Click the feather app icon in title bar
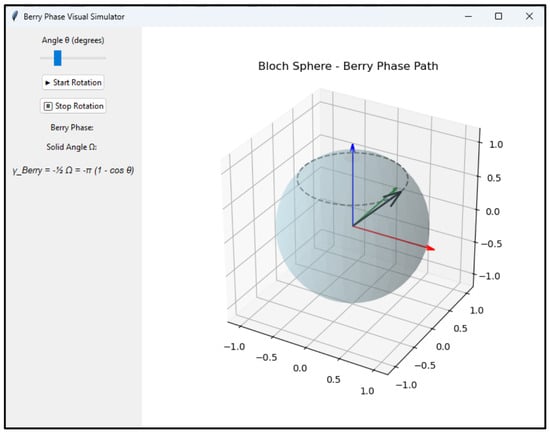The image size is (550, 433). [x=15, y=16]
